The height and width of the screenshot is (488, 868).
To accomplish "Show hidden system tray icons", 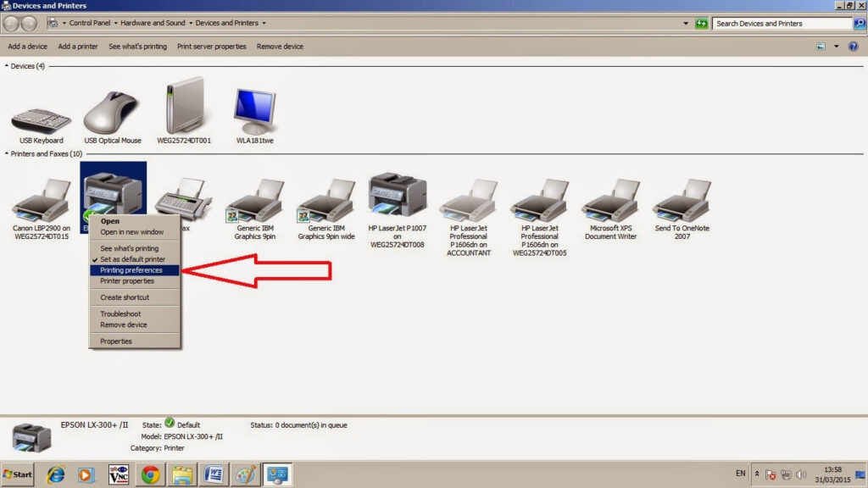I will coord(757,474).
